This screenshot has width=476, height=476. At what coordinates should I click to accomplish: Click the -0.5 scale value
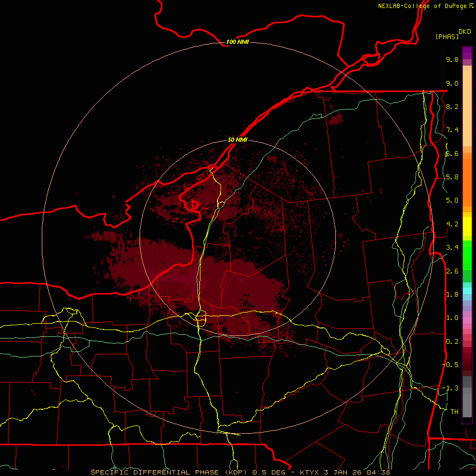click(x=450, y=364)
